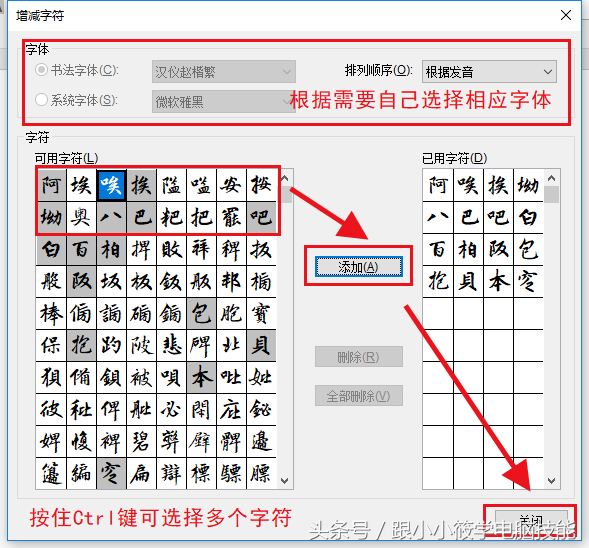Select character 本 in available characters list
The image size is (589, 548).
point(201,377)
